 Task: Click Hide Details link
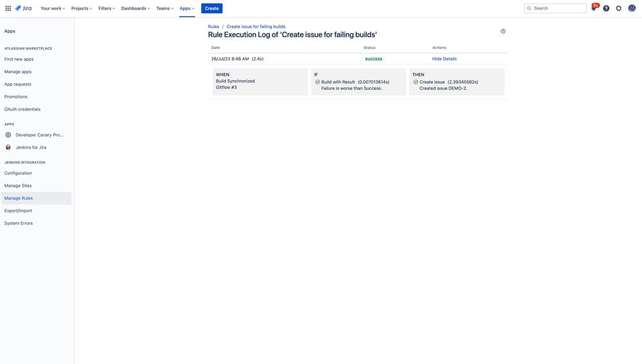444,59
